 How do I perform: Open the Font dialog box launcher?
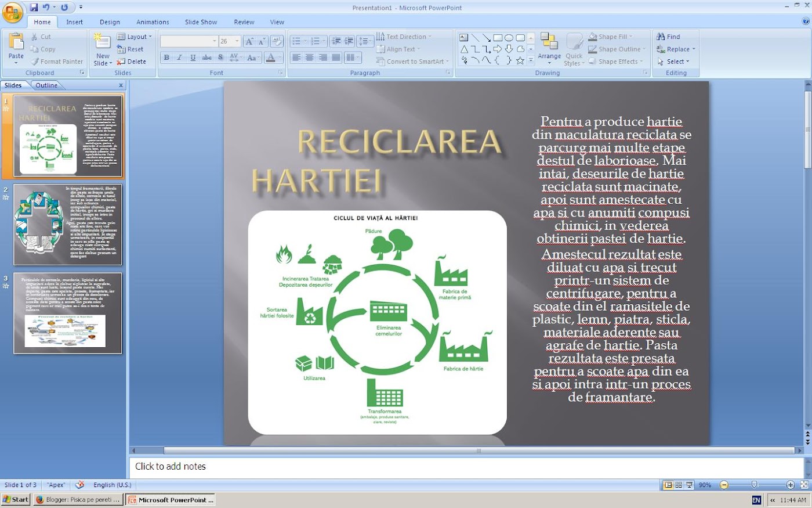tap(281, 73)
